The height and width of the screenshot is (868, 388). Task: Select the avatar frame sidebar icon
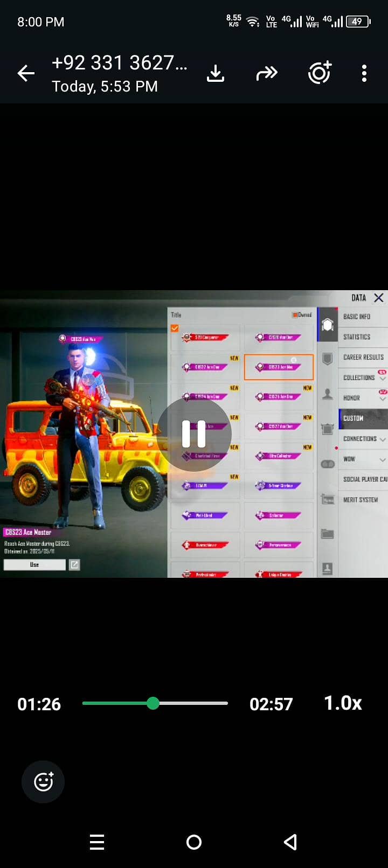coord(328,429)
